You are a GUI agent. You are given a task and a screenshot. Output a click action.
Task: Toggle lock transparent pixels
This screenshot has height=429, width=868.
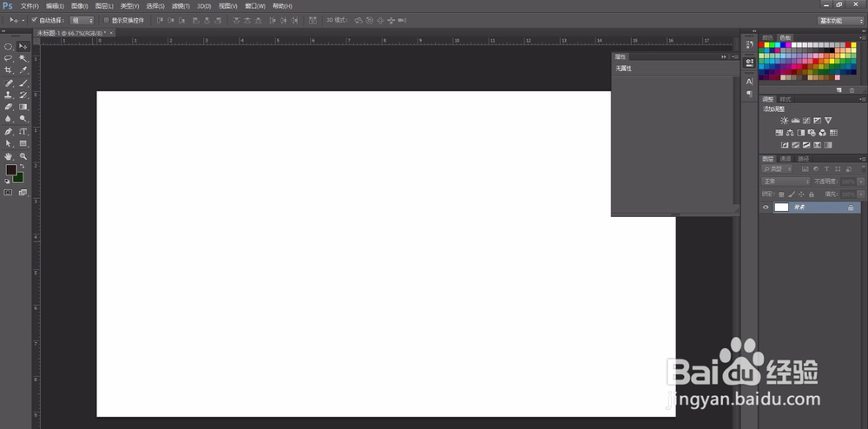[x=781, y=195]
